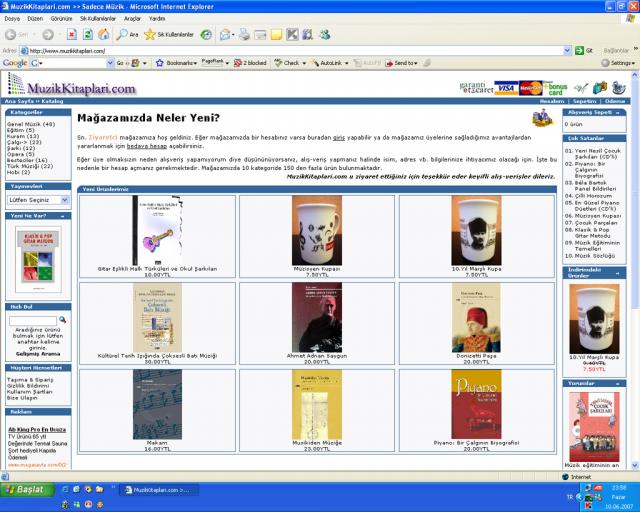Open Sık Kullanılanlar menu in menu bar
640x512 pixels.
point(98,19)
